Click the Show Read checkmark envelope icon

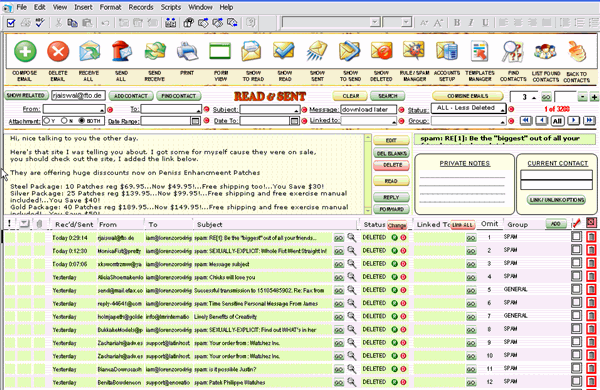click(x=284, y=51)
